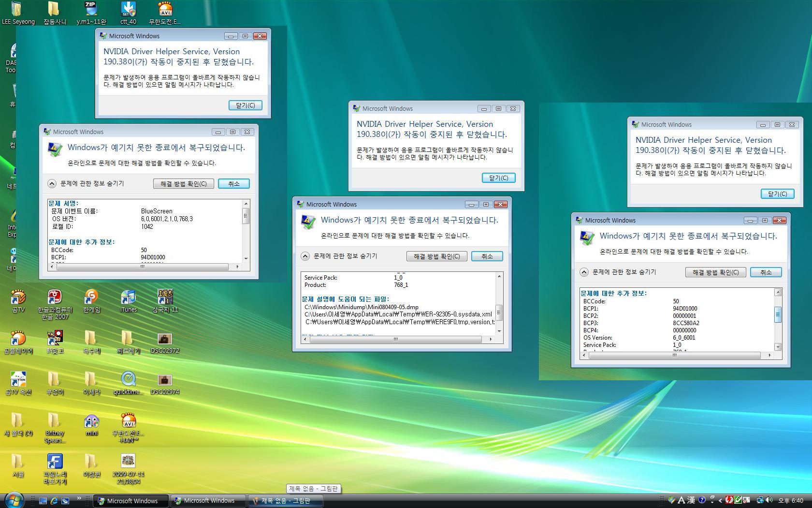This screenshot has width=812, height=508.
Task: Switch to 제목 없음 - 그림판 taskbar button
Action: pyautogui.click(x=286, y=501)
